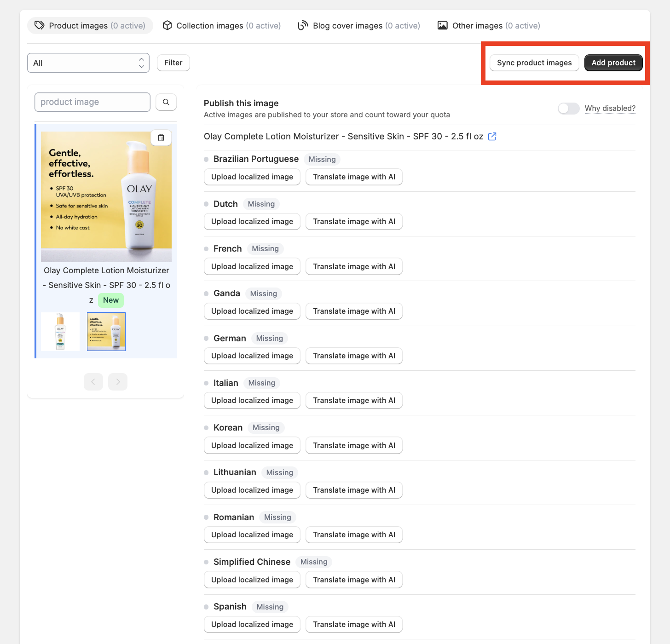Click the Product images tag icon
Viewport: 670px width, 644px height.
[x=40, y=25]
